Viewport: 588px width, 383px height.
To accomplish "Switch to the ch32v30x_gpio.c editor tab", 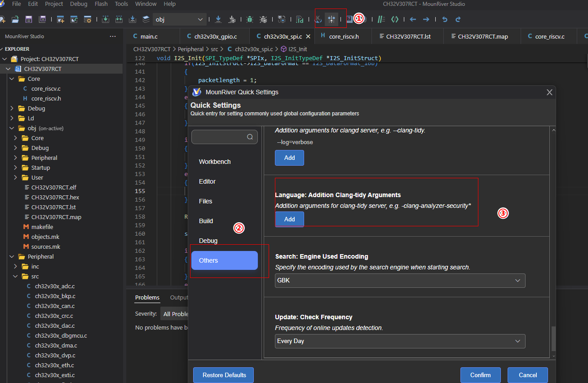I will click(216, 36).
